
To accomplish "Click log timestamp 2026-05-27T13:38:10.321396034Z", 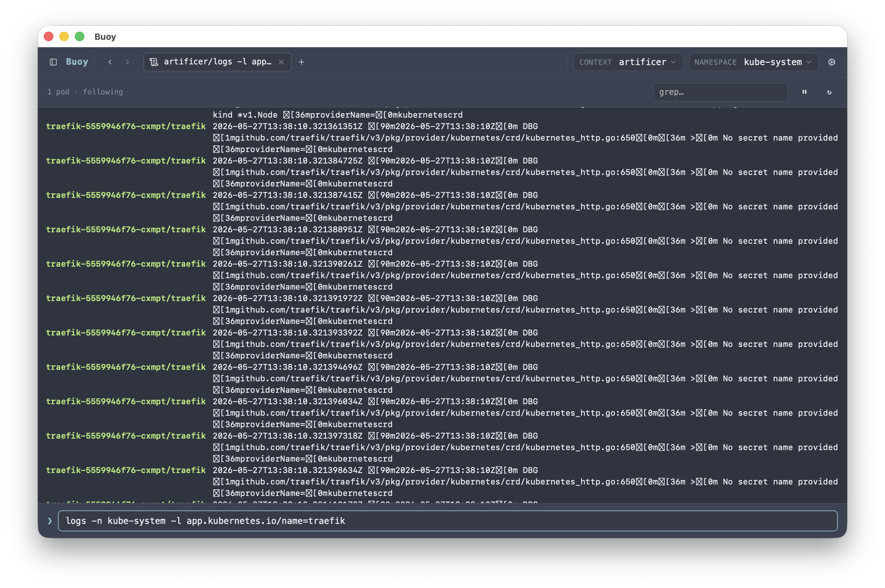I will 288,402.
